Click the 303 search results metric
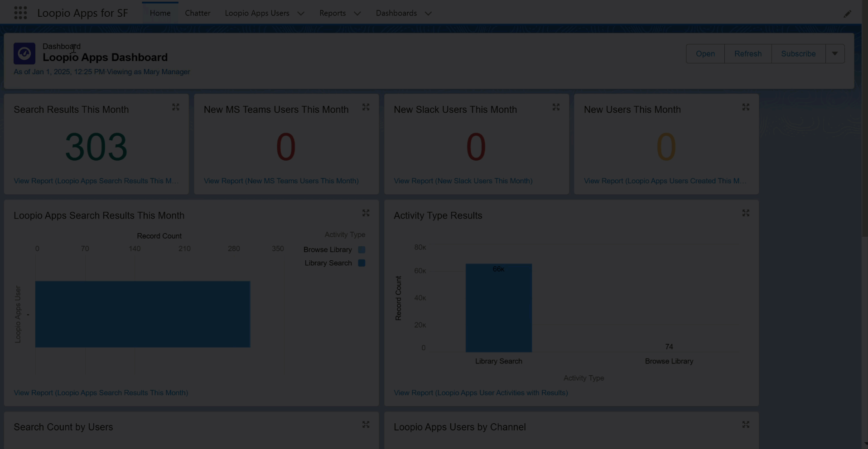The width and height of the screenshot is (868, 449). tap(96, 147)
